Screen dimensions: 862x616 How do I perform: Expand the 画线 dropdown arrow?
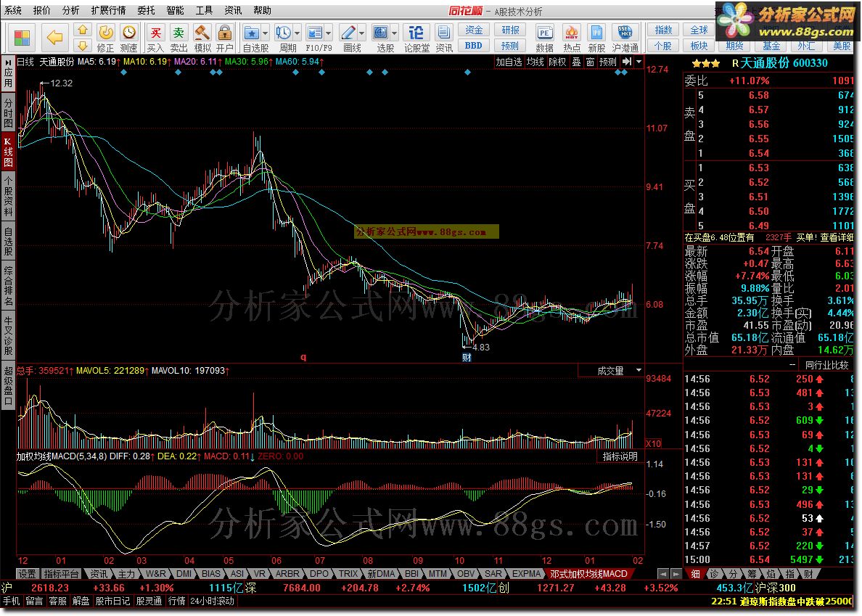click(x=362, y=33)
